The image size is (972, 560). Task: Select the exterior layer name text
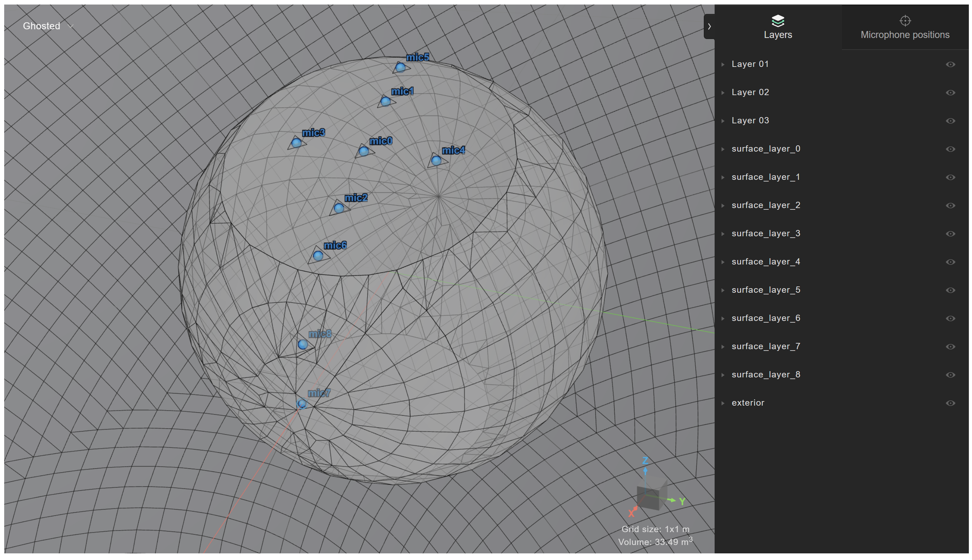(748, 403)
